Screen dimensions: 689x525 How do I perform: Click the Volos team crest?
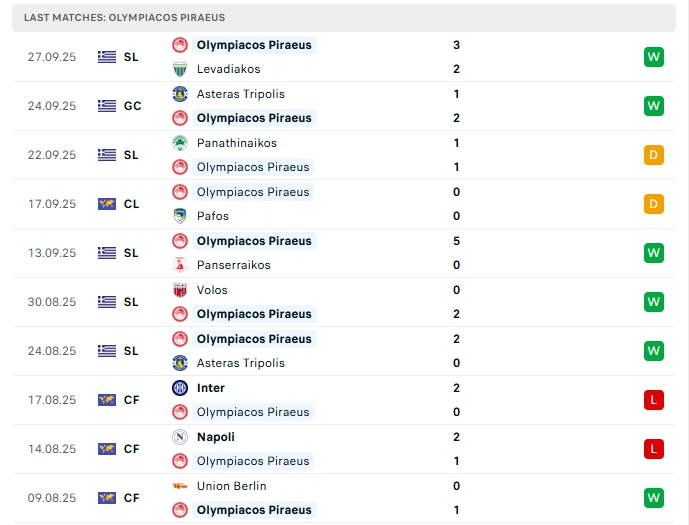[180, 290]
